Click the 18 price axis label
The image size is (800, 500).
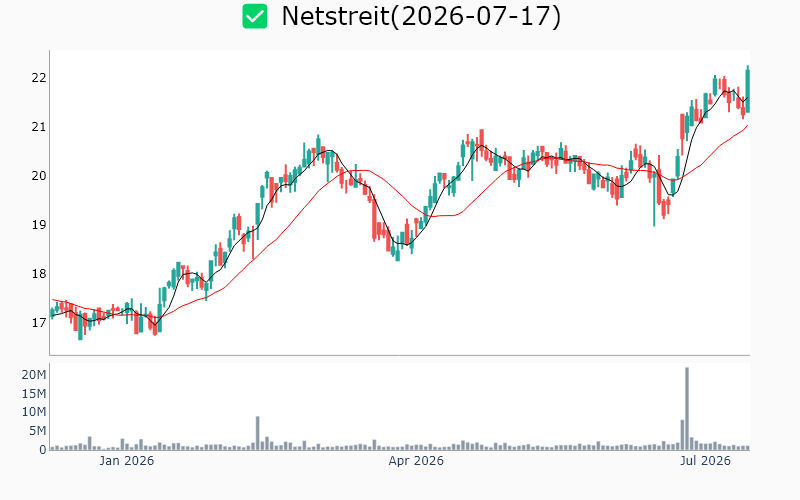click(39, 274)
